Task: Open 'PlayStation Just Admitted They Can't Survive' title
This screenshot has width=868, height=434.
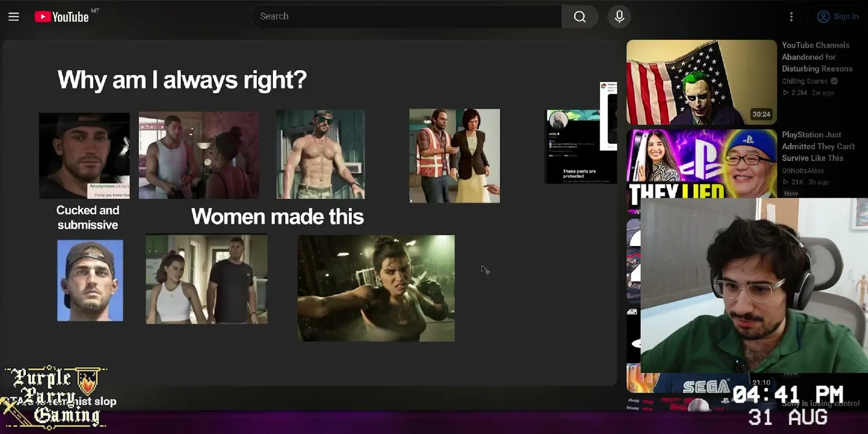Action: pos(819,146)
